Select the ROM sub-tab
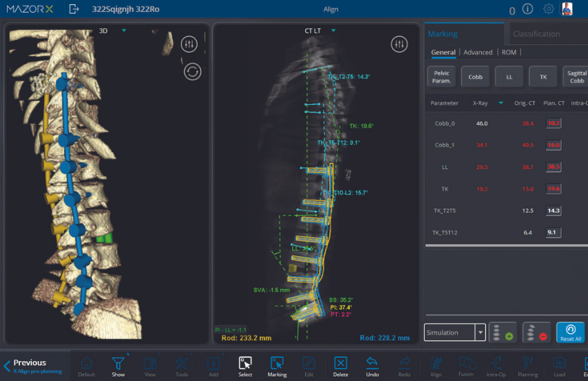 click(x=509, y=53)
